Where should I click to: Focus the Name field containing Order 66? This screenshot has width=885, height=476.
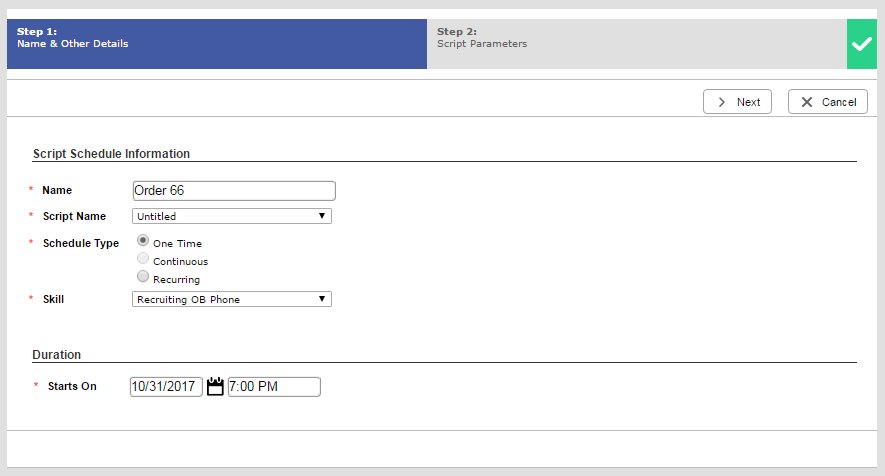coord(234,191)
